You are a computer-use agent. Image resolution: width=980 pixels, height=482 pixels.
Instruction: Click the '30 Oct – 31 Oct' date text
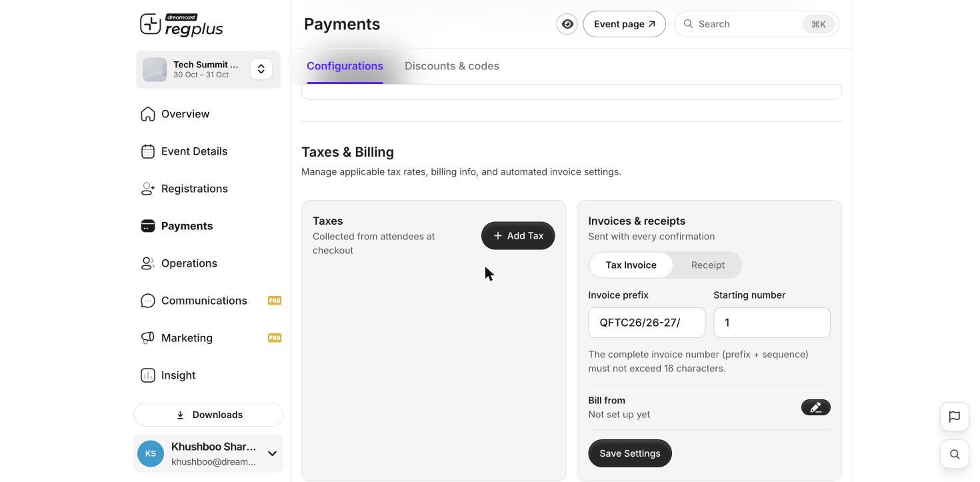click(201, 75)
